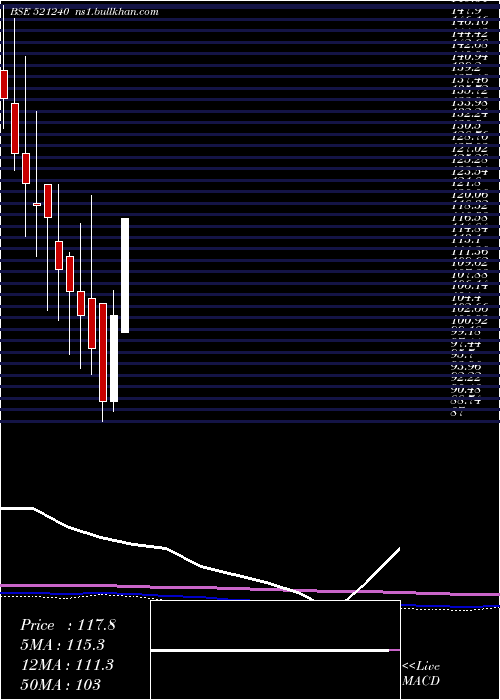Click the tiny red doji candle near 118

pos(37,204)
